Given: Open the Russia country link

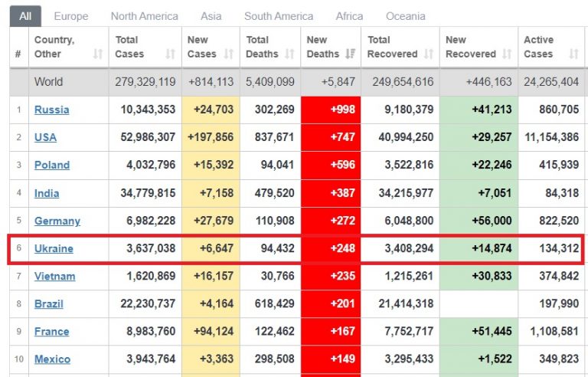Looking at the screenshot, I should point(52,110).
